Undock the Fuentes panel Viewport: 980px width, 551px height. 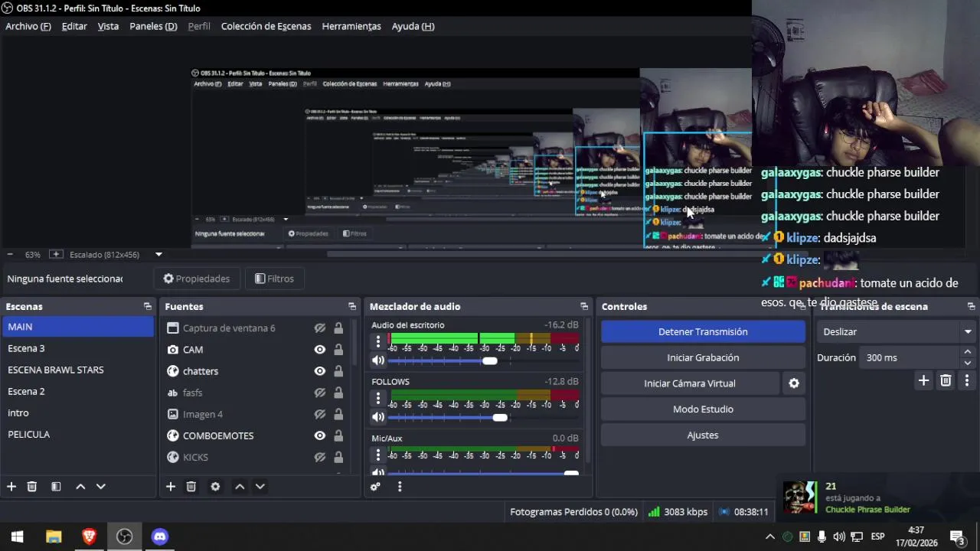[352, 306]
